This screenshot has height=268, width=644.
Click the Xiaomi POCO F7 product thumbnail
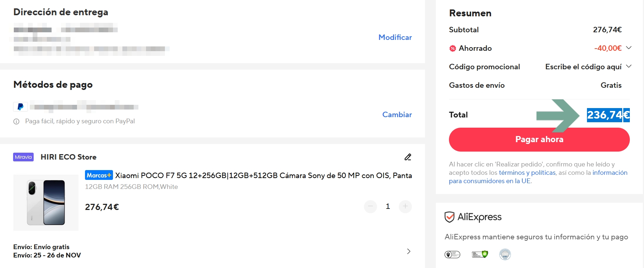pyautogui.click(x=46, y=202)
